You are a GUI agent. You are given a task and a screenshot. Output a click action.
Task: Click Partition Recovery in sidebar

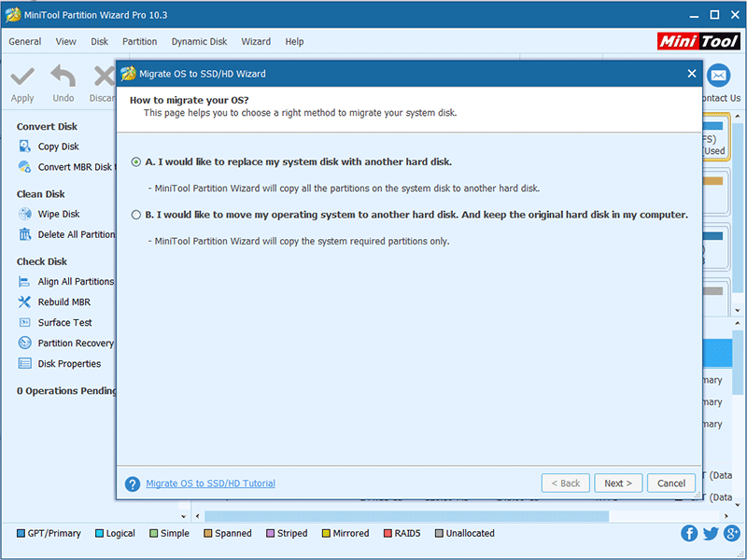pos(77,343)
